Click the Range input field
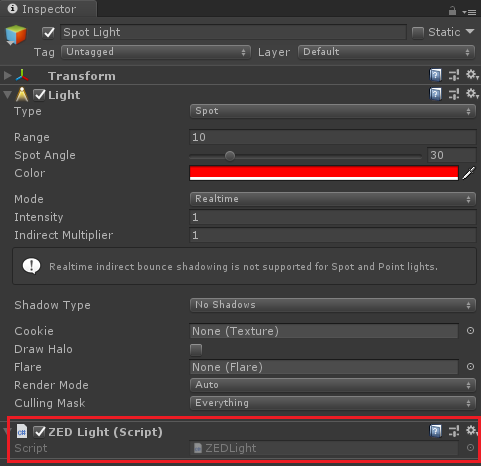 tap(332, 137)
